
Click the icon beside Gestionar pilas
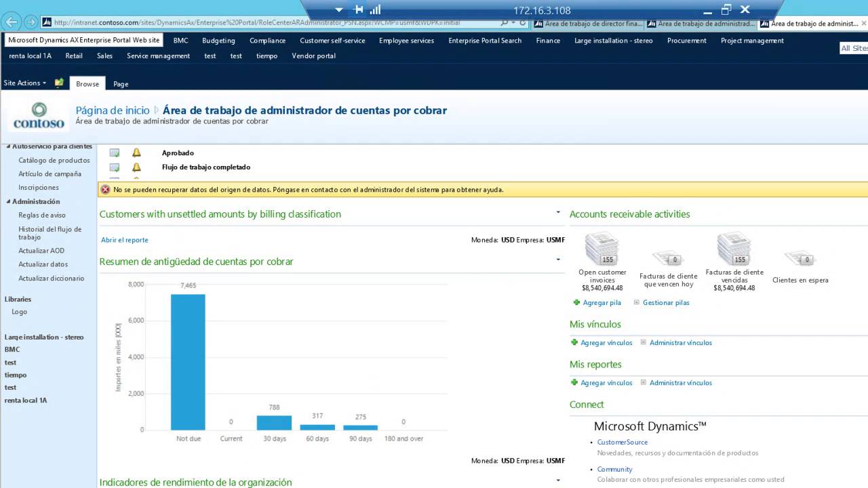pyautogui.click(x=637, y=302)
